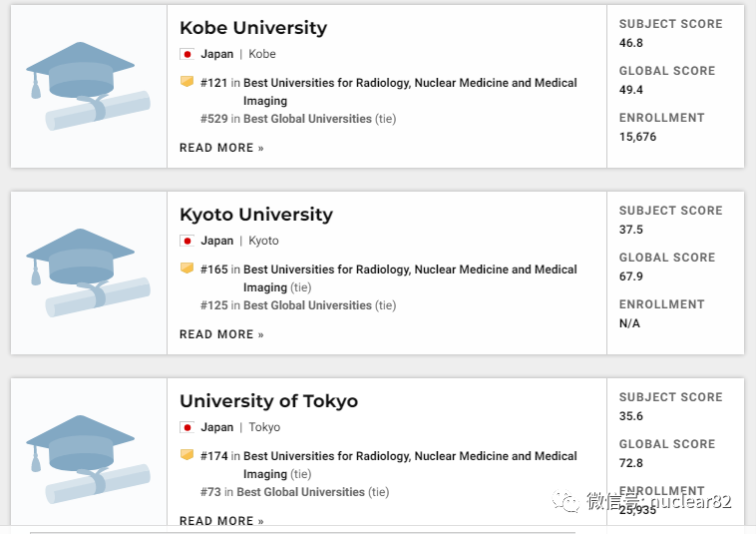The height and width of the screenshot is (534, 756).
Task: Click the WeChat logo icon in the watermark
Action: click(x=567, y=500)
